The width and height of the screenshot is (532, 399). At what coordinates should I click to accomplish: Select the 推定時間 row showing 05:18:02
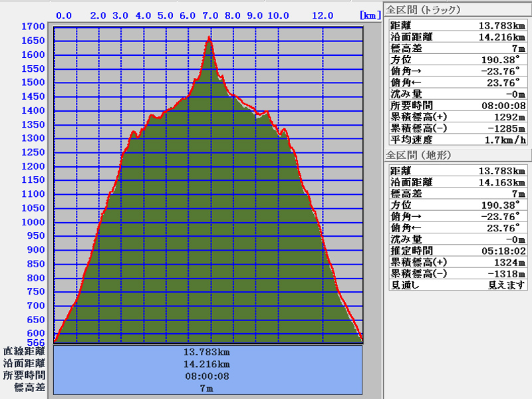pos(458,251)
